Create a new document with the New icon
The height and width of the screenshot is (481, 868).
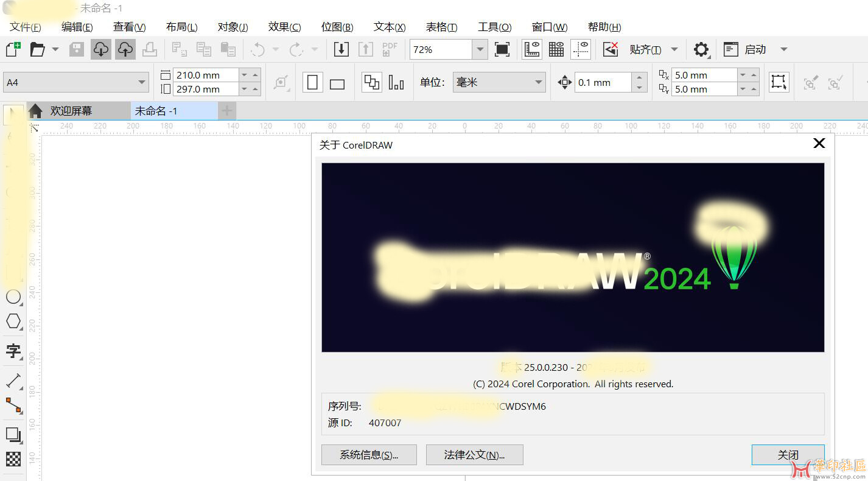13,49
